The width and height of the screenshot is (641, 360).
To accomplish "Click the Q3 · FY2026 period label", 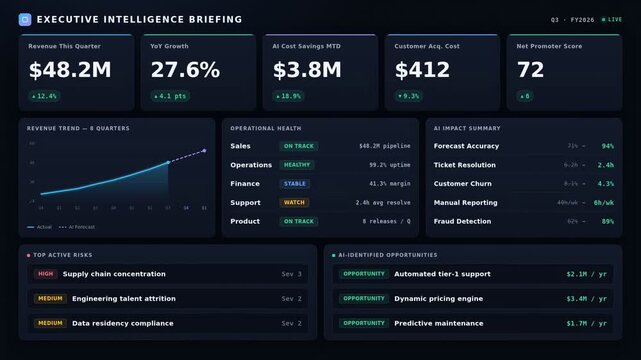I will coord(572,20).
